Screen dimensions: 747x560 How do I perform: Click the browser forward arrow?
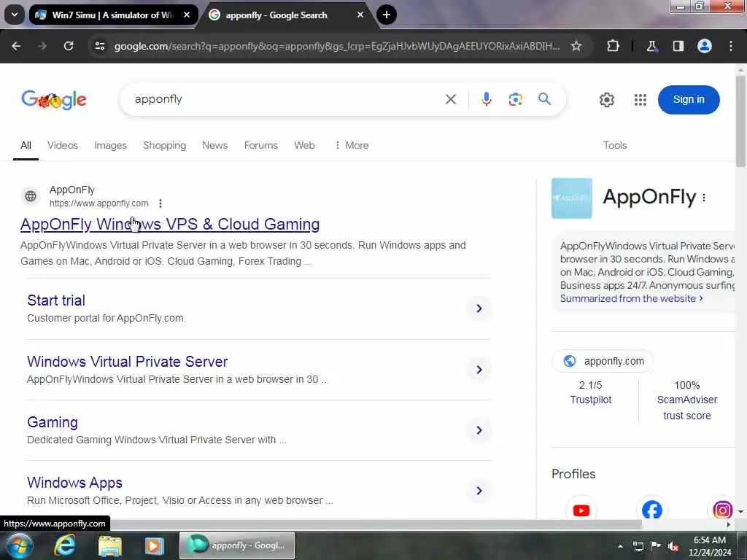(x=42, y=46)
